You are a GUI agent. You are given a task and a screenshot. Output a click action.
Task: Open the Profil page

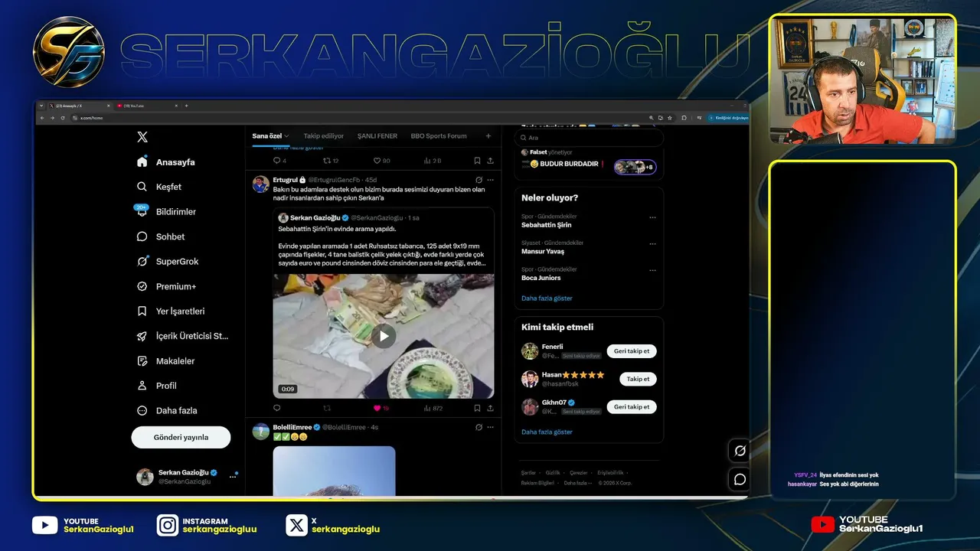click(157, 386)
